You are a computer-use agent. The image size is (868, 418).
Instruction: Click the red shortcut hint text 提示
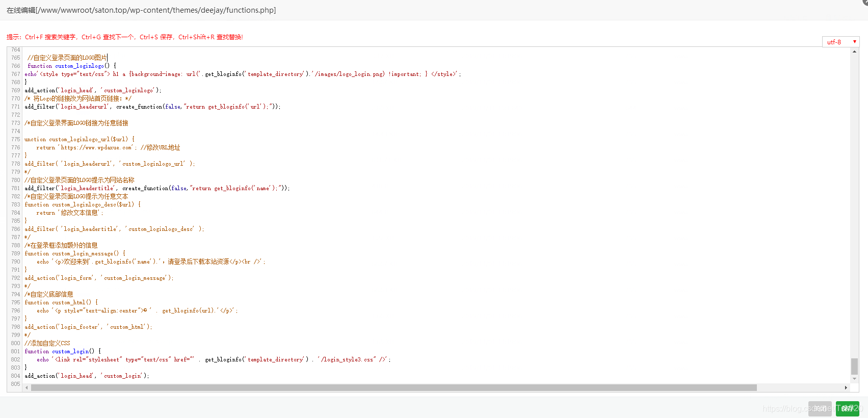click(x=125, y=37)
